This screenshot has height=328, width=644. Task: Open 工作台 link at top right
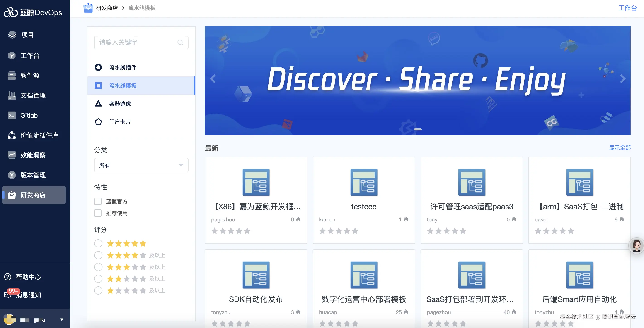click(627, 8)
